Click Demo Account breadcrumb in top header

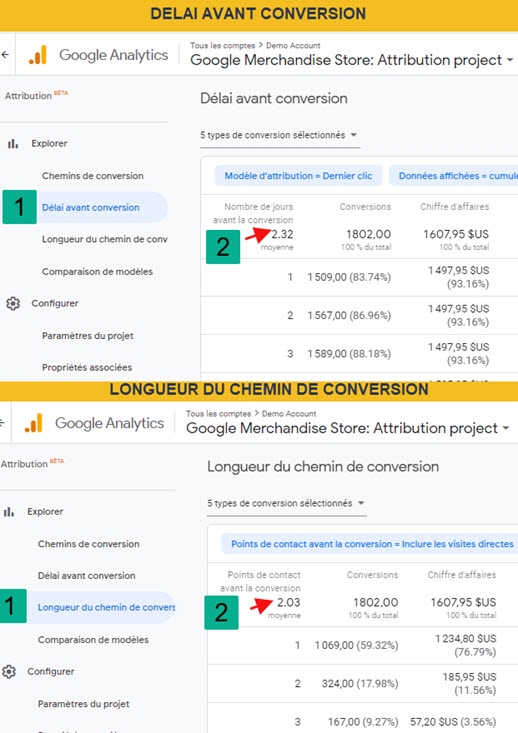point(293,45)
